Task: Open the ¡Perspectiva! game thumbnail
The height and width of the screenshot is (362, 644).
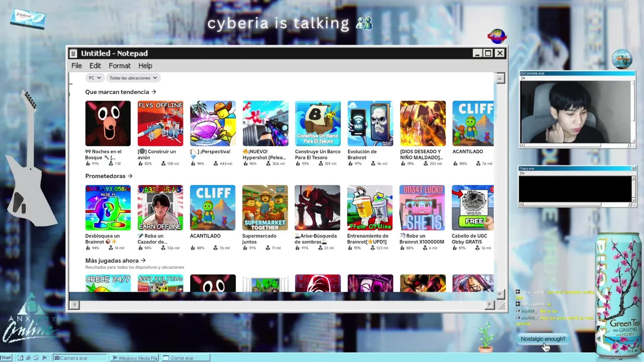Action: [x=213, y=123]
